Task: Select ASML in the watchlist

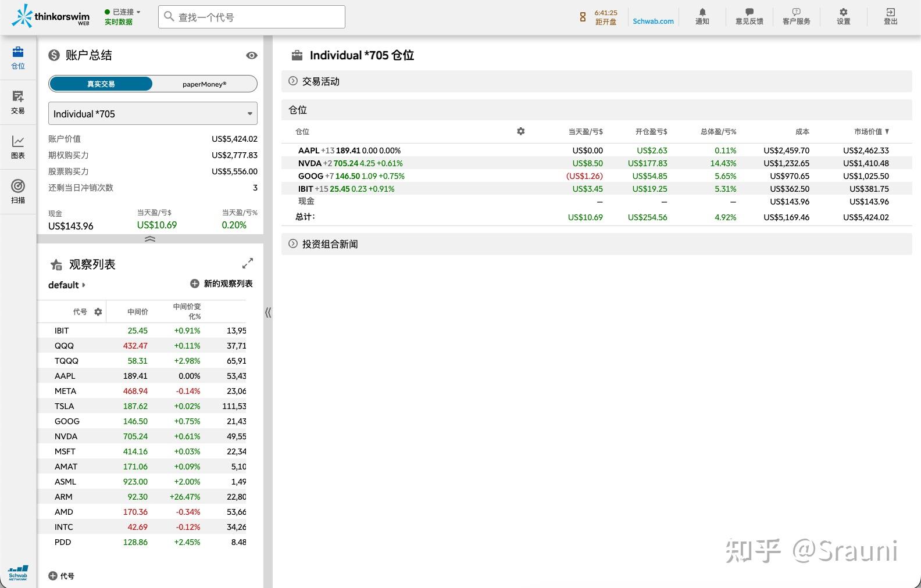Action: coord(142,482)
